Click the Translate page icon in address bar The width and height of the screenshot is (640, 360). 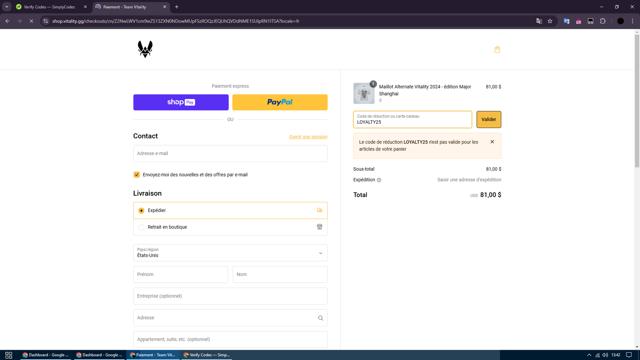[539, 21]
